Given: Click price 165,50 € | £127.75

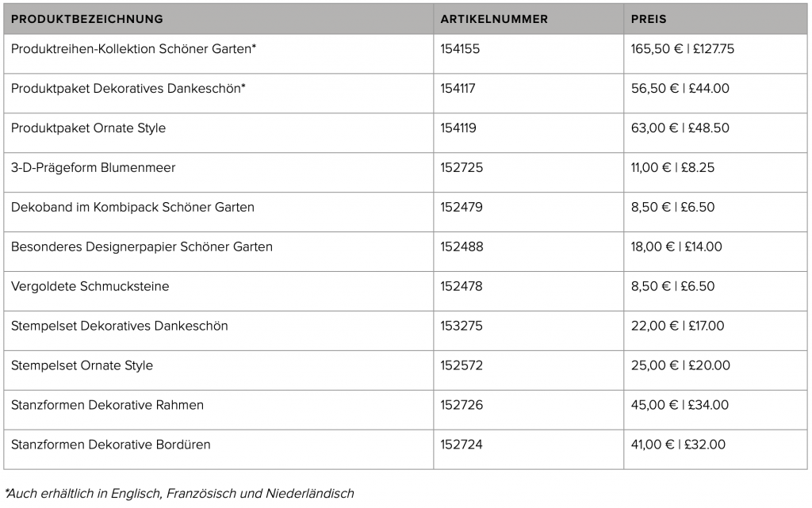Looking at the screenshot, I should pos(683,48).
